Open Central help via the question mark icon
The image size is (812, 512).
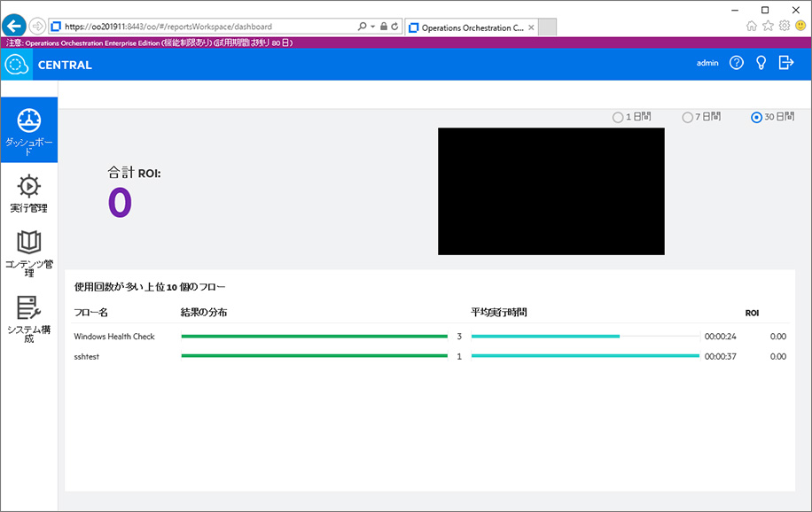736,63
